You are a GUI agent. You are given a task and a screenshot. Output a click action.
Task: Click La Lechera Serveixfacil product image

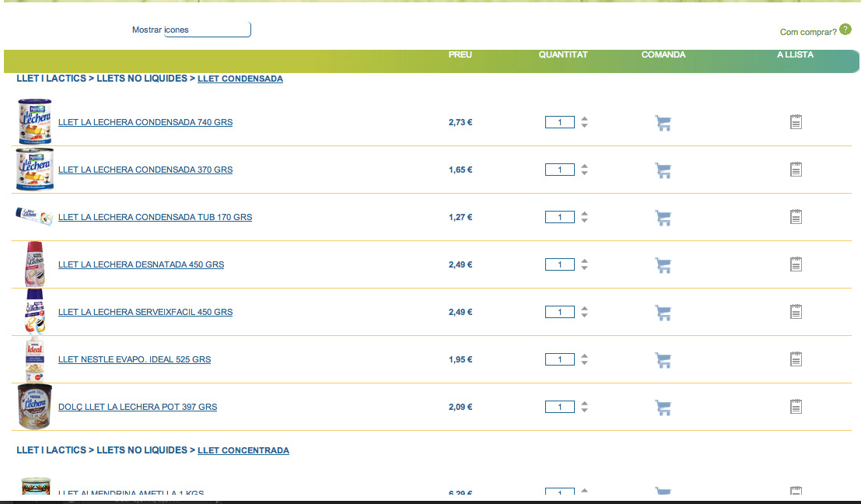click(x=34, y=312)
